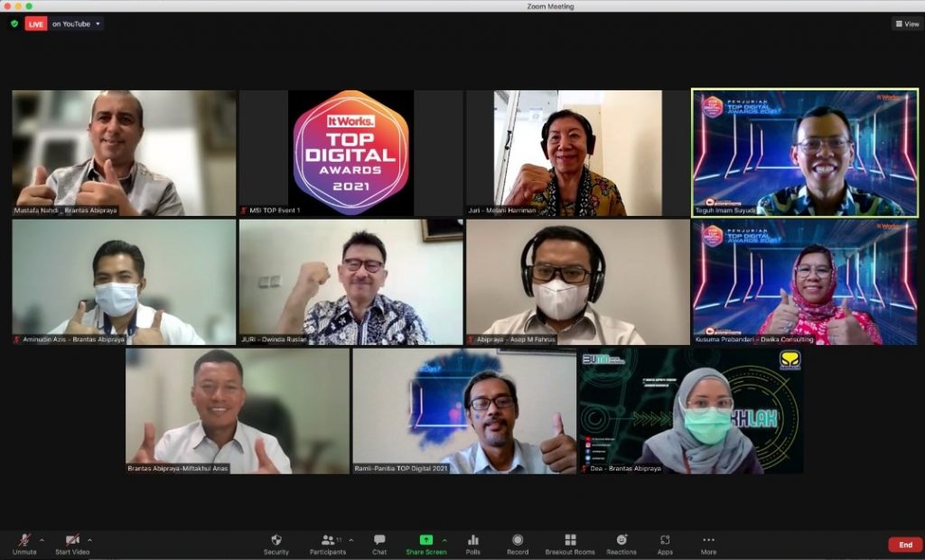This screenshot has height=560, width=925.
Task: Click the green Share Screen icon
Action: [425, 540]
